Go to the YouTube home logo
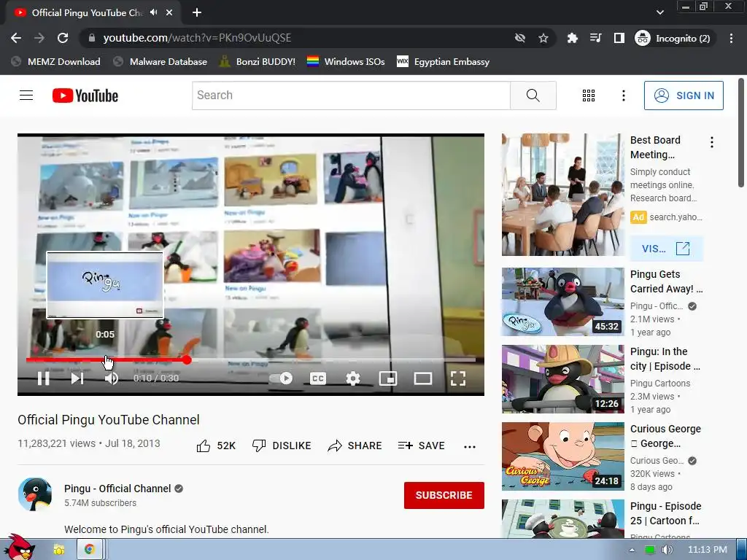Image resolution: width=747 pixels, height=560 pixels. point(85,96)
